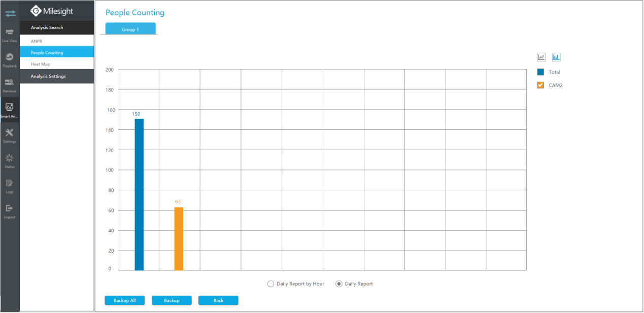The width and height of the screenshot is (644, 313).
Task: Switch chart to line graph view
Action: (x=541, y=57)
